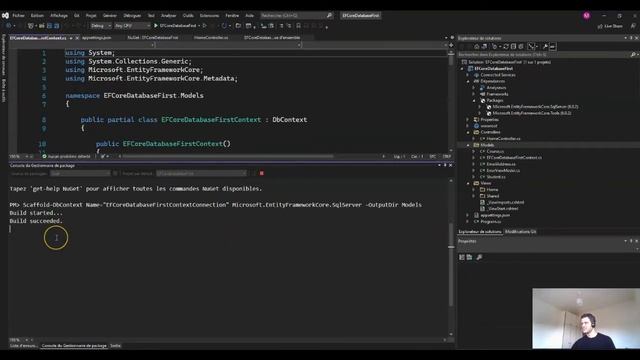Start debugging with green play button
This screenshot has width=640, height=360.
(x=156, y=26)
